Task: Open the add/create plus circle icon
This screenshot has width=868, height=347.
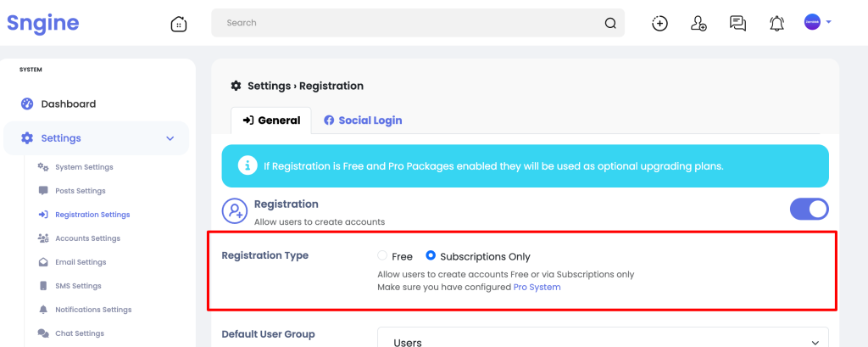Action: (x=659, y=23)
